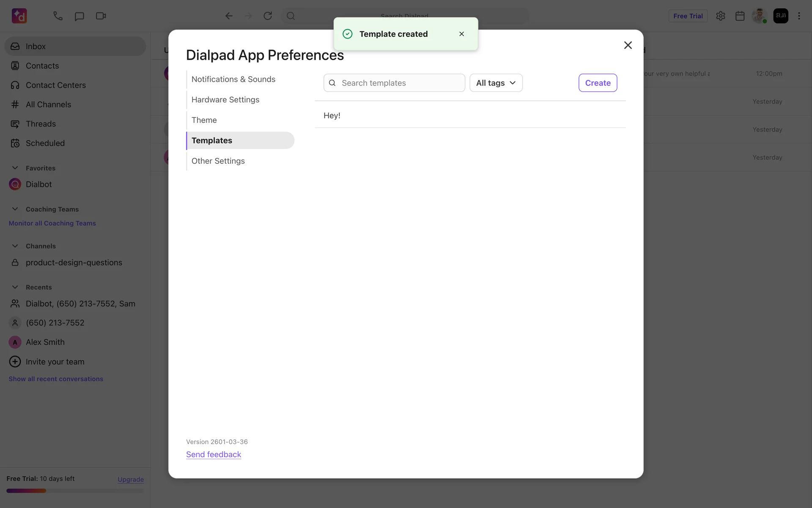The image size is (812, 508).
Task: Click the Search templates input field
Action: (400, 83)
